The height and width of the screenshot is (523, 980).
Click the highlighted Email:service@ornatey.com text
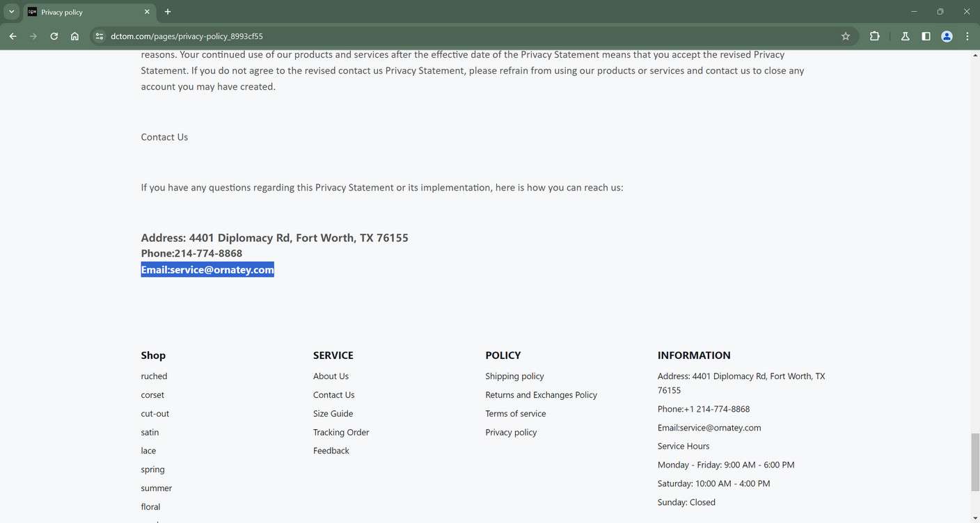pos(207,270)
